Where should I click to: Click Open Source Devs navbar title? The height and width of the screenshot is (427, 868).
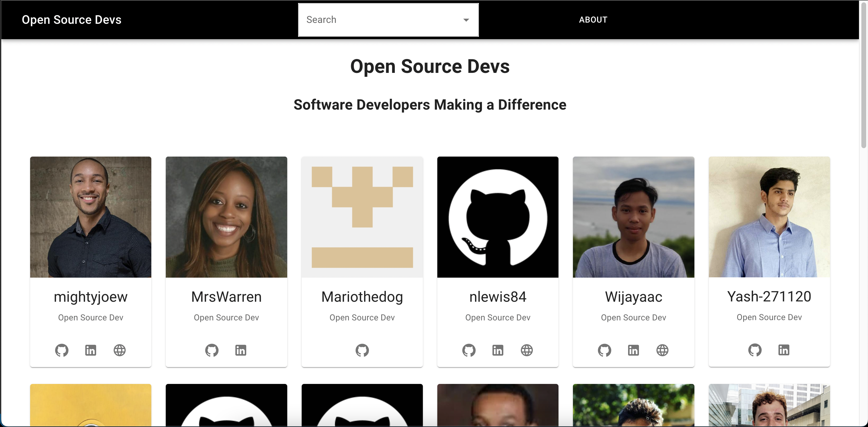71,20
